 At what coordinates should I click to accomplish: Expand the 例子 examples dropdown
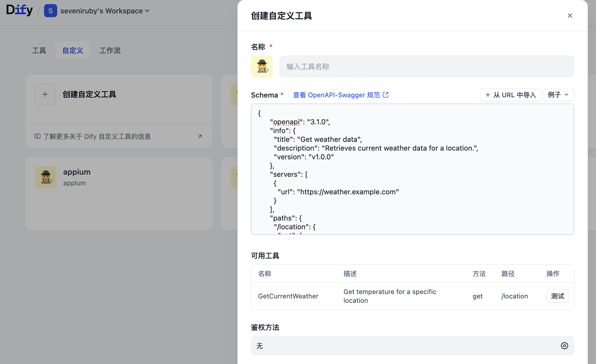558,95
